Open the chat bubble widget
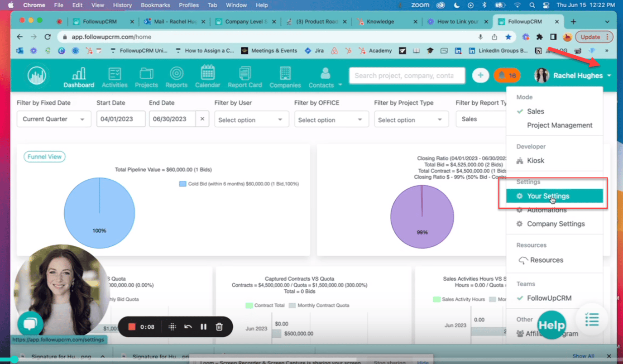 pos(30,324)
